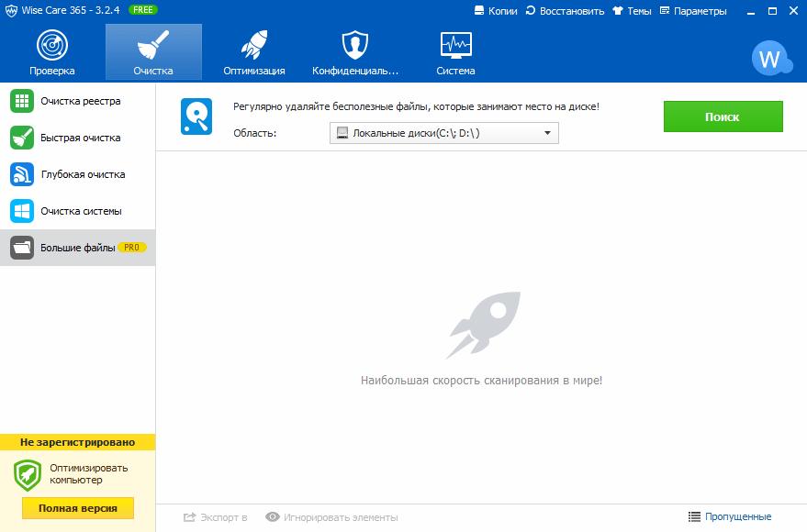
Task: Click the Очистка реестра green grid icon
Action: click(22, 101)
